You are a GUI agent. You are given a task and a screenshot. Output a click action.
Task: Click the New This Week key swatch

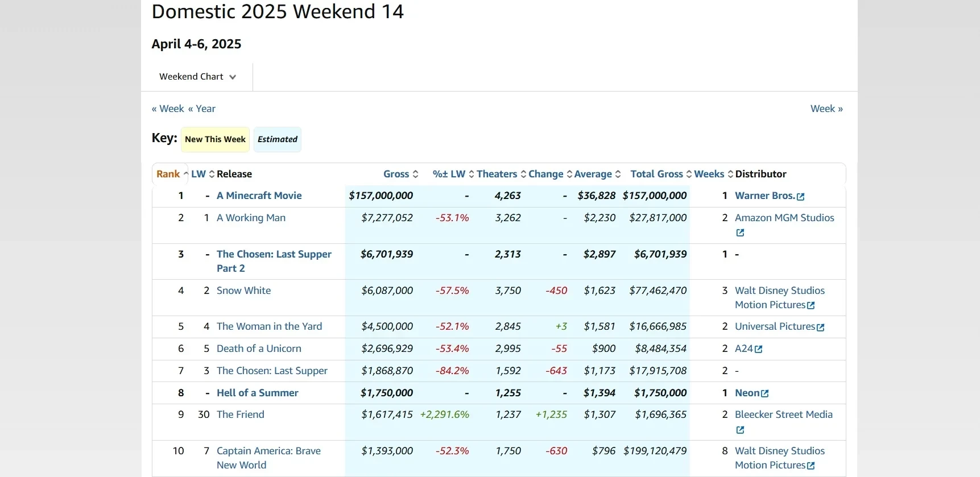point(215,139)
